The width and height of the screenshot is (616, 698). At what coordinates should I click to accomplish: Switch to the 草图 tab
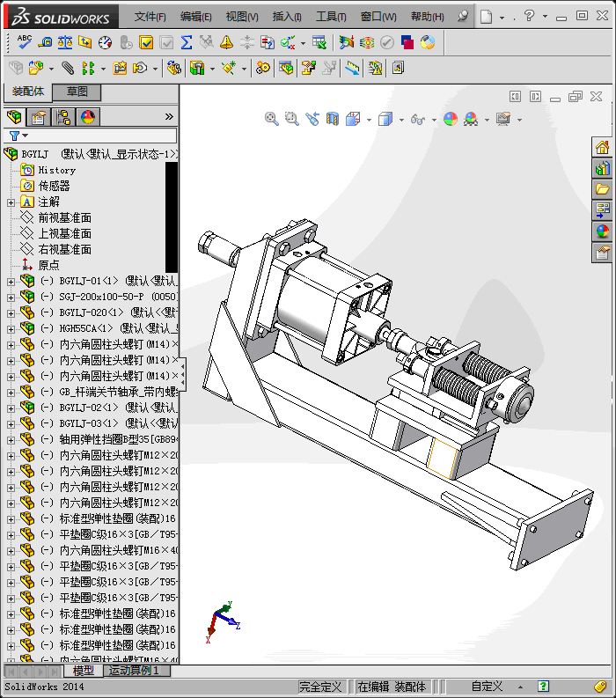77,92
